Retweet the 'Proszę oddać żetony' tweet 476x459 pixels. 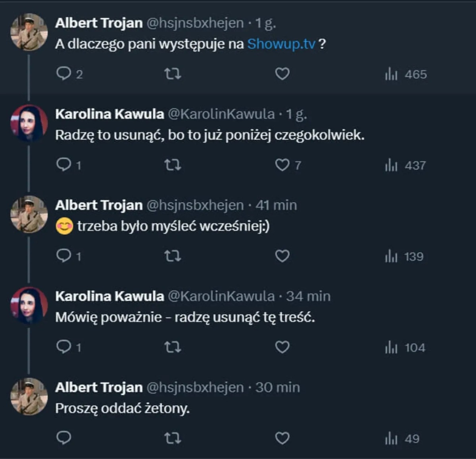point(173,438)
